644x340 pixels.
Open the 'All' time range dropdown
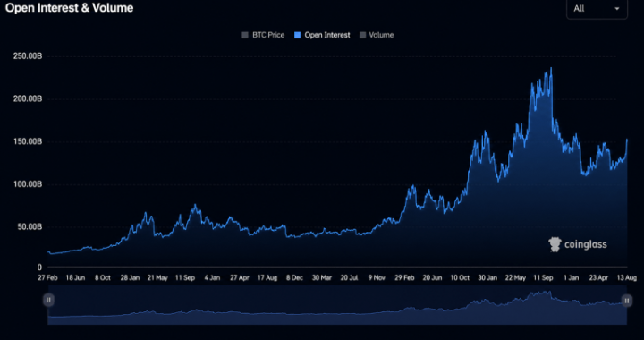597,9
